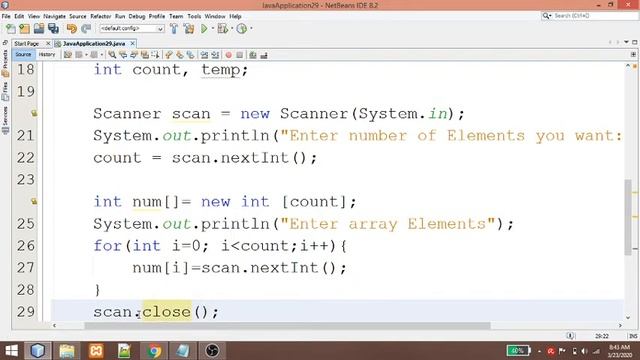
Task: Click the lightbulb hint beside int num[] line
Action: pos(34,201)
